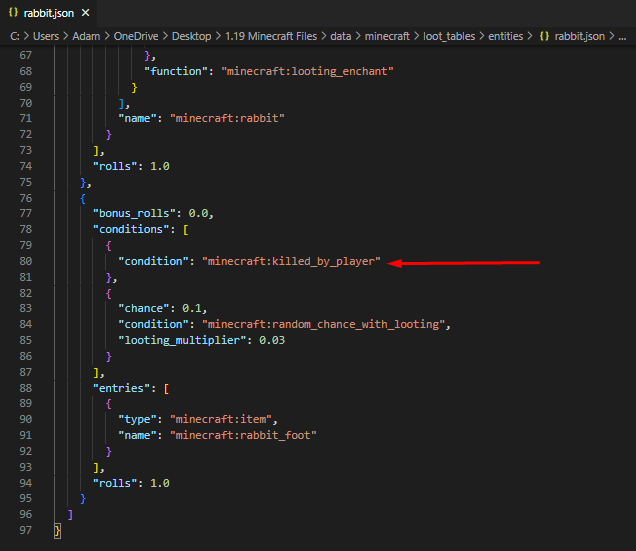Click the line number 97 in the gutter
The height and width of the screenshot is (551, 636).
(x=26, y=531)
